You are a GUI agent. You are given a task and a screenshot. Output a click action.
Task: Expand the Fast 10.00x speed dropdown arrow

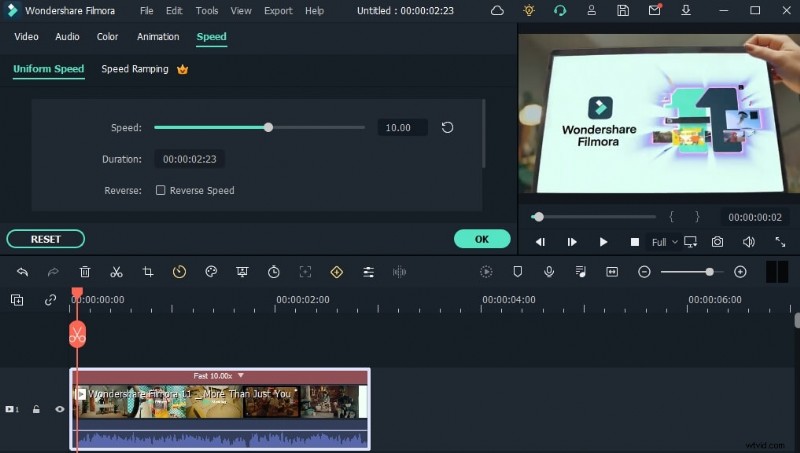241,375
